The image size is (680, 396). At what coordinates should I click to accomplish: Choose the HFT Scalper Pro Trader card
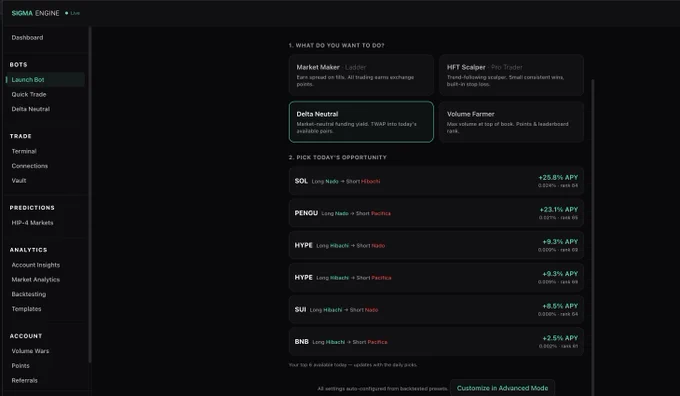coord(511,75)
